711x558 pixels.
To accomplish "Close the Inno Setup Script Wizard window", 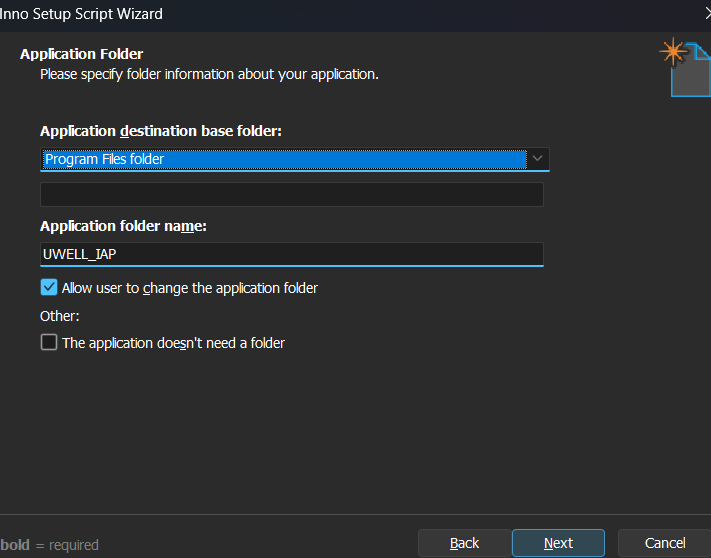I will pyautogui.click(x=707, y=14).
